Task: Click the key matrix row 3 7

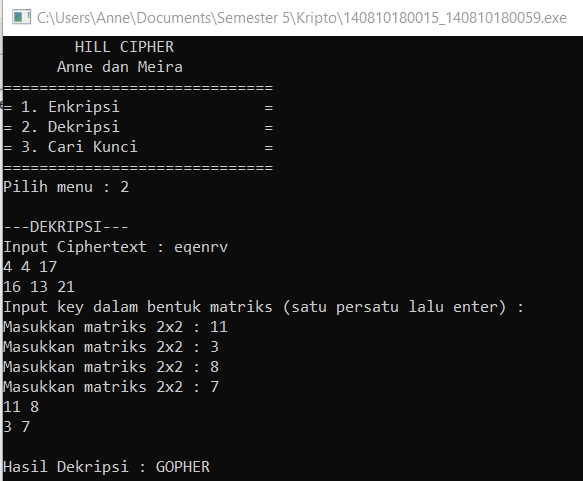Action: (17, 427)
